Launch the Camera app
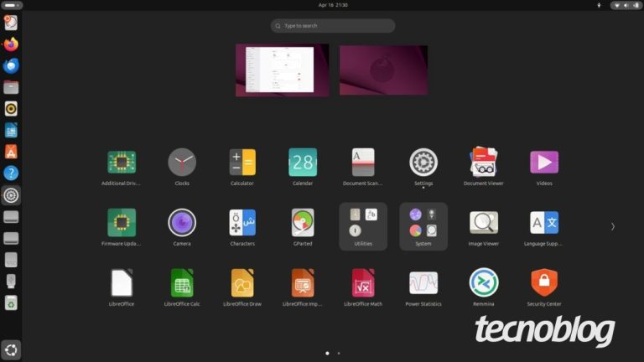 click(x=182, y=223)
